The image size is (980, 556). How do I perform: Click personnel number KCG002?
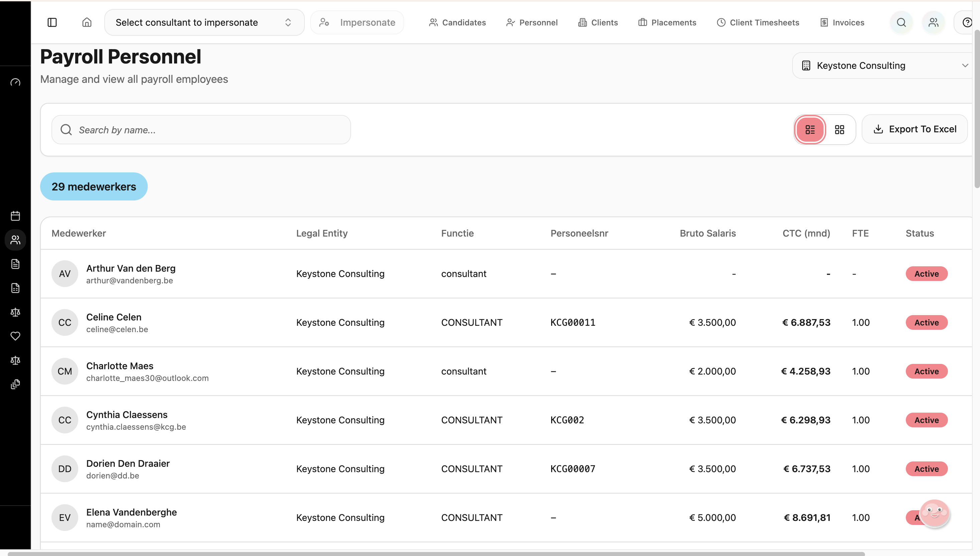coord(567,420)
